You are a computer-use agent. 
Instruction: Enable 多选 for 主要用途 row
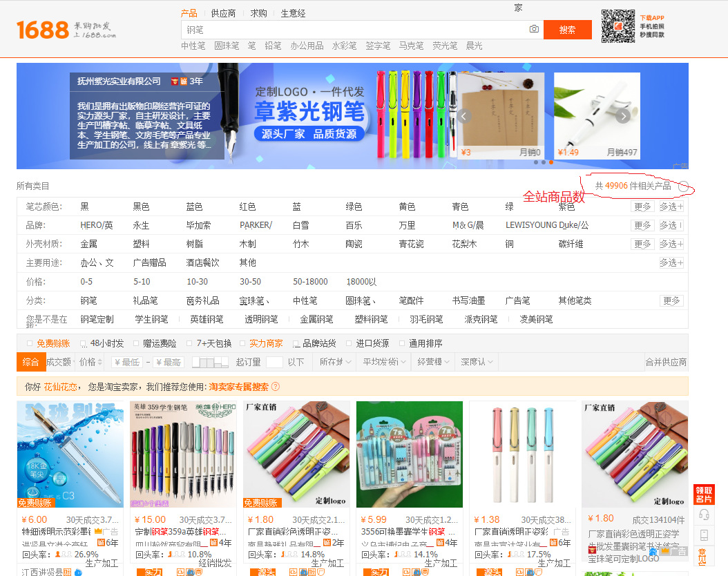pyautogui.click(x=671, y=262)
